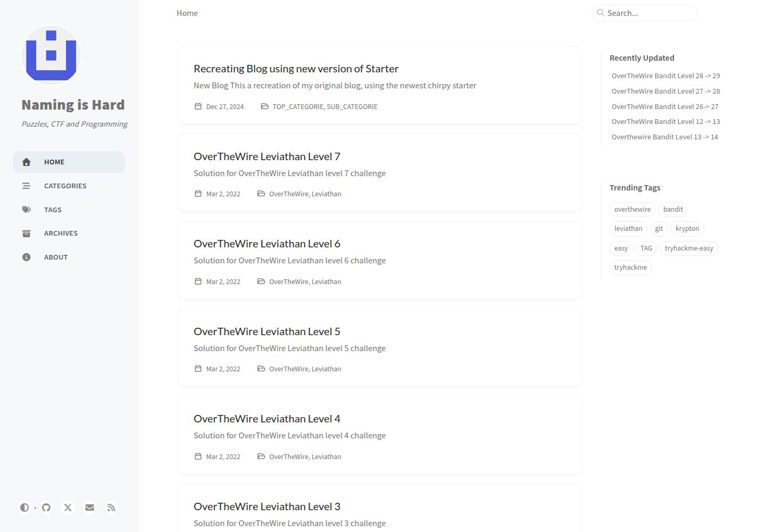Open the OverTheWire Leviathan Level 5 post

380,348
